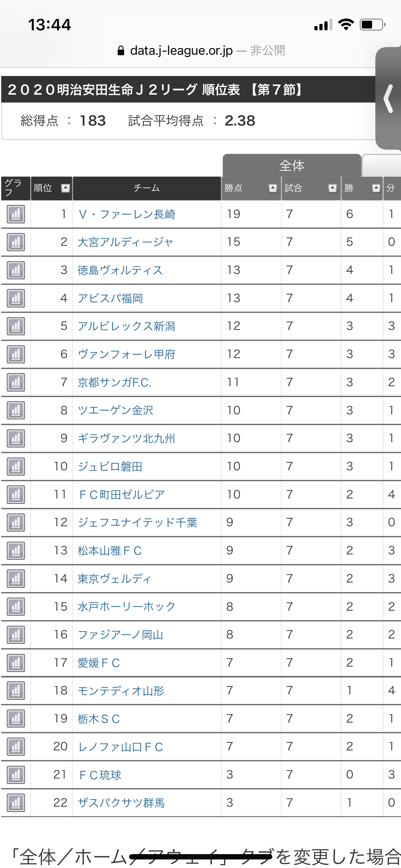Viewport: 401px width, 868px height.
Task: Open ＦＣ琉球 team page
Action: click(101, 775)
